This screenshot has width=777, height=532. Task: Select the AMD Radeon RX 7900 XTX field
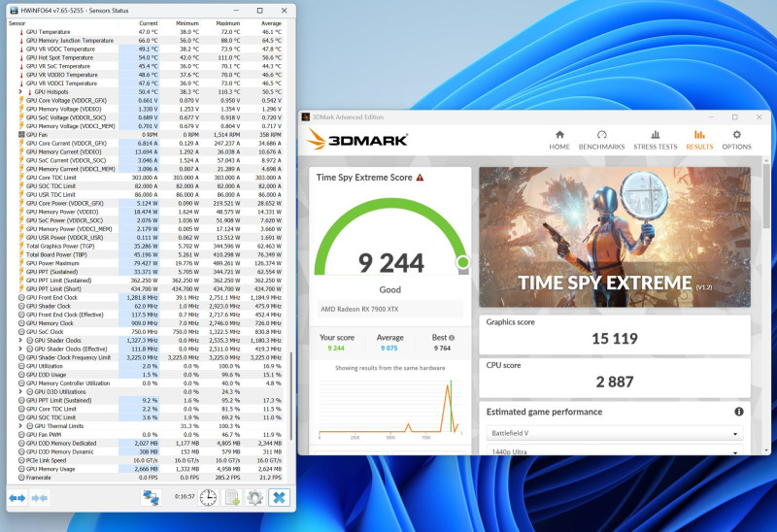pos(390,309)
